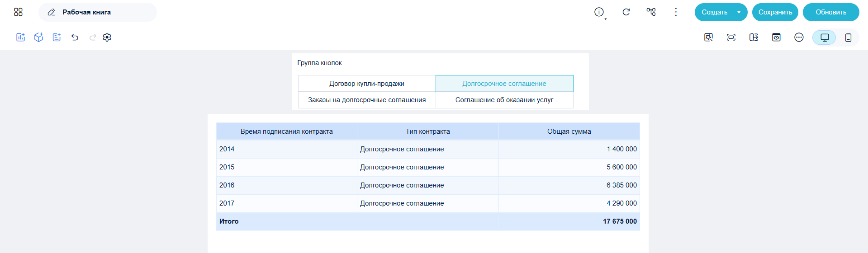Undo the last action
This screenshot has width=868, height=253.
coord(75,37)
